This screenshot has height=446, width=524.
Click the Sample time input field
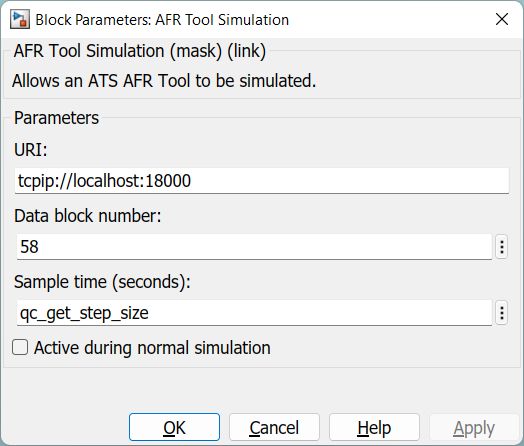[x=254, y=313]
